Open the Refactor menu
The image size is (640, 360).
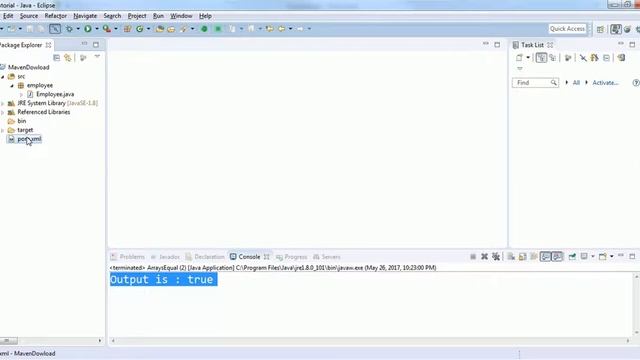56,16
